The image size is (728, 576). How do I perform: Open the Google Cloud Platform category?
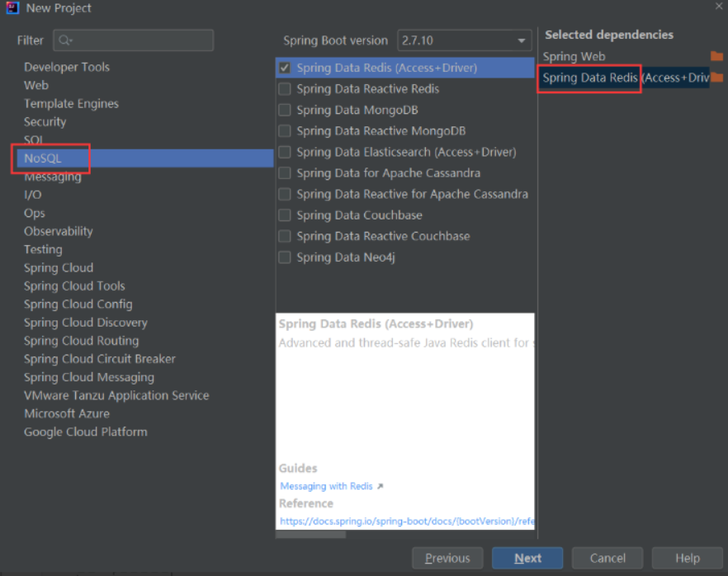coord(86,432)
